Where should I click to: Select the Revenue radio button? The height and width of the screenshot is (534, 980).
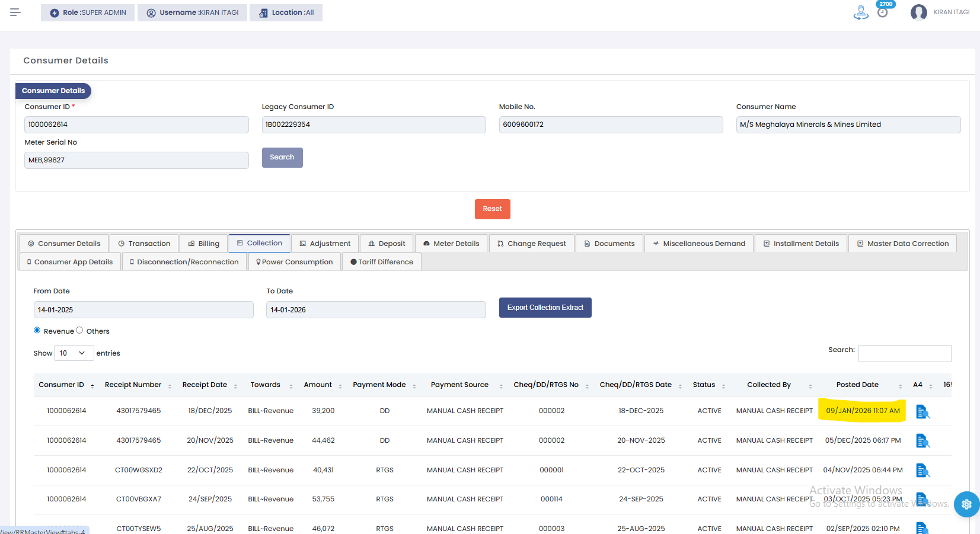(x=37, y=330)
